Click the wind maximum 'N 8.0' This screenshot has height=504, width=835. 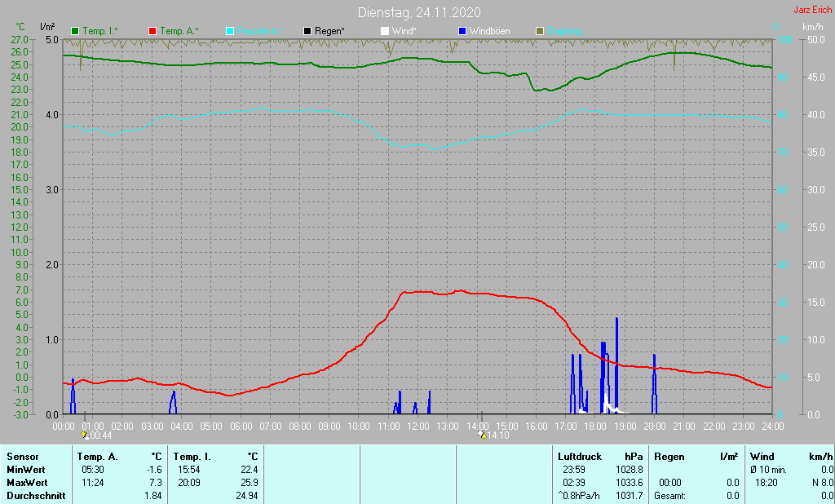(x=822, y=483)
